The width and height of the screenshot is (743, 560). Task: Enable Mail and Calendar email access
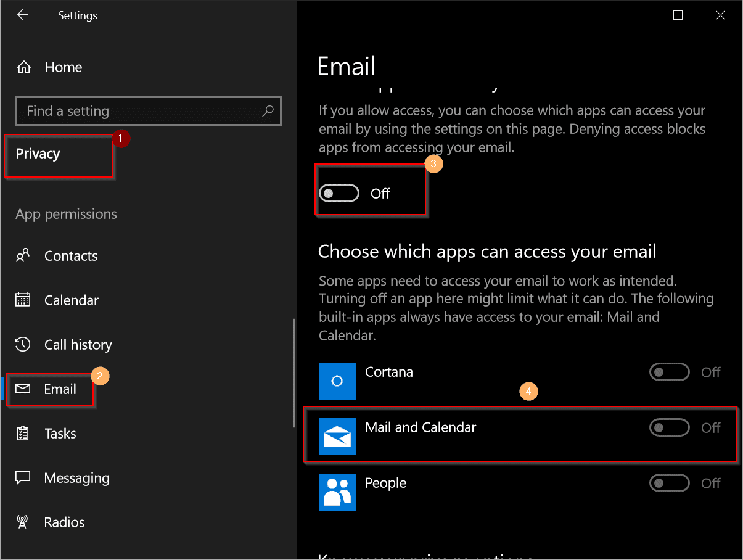pos(670,427)
